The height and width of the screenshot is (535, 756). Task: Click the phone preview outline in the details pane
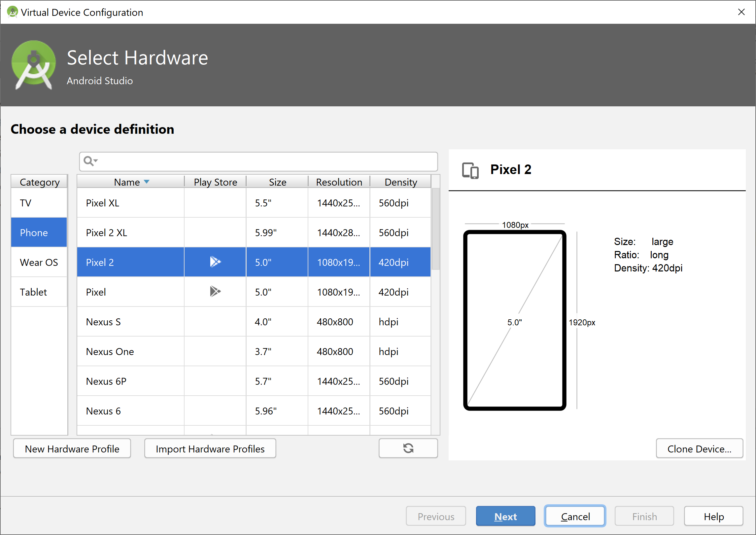515,320
